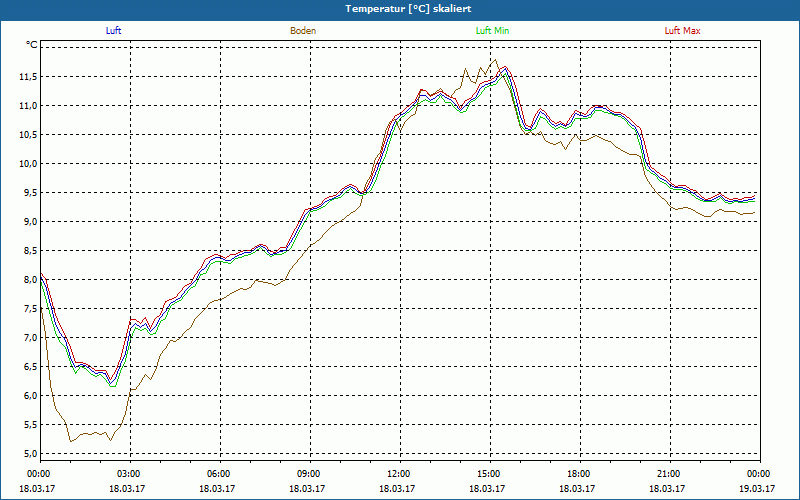Image resolution: width=800 pixels, height=500 pixels.
Task: Click the 6,5 y-axis value
Action: pos(30,366)
